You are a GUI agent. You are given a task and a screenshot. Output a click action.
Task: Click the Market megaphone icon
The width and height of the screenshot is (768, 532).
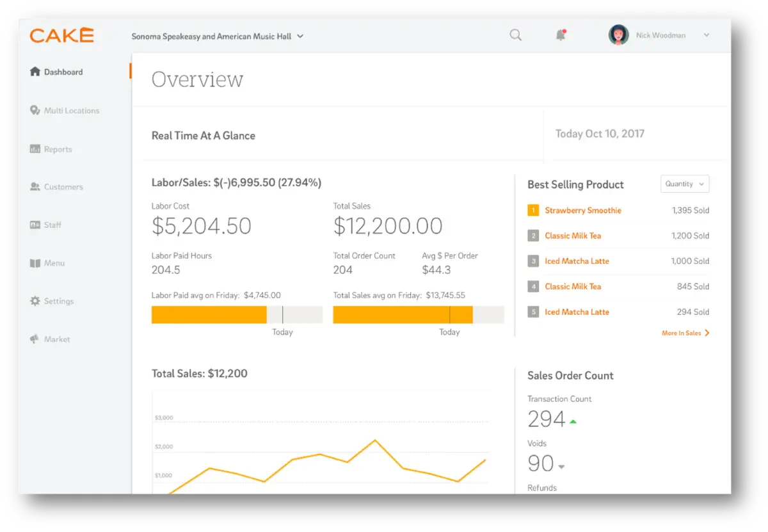click(35, 339)
